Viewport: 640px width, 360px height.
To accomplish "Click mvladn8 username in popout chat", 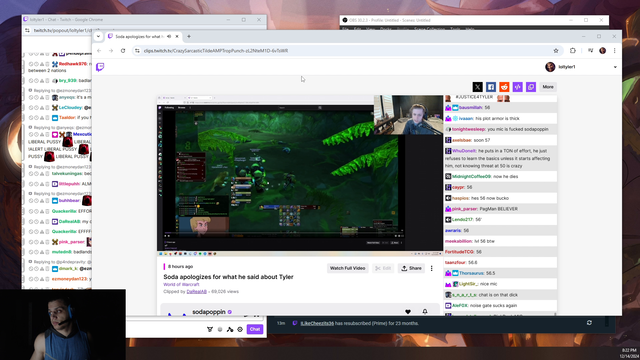I will click(x=62, y=252).
